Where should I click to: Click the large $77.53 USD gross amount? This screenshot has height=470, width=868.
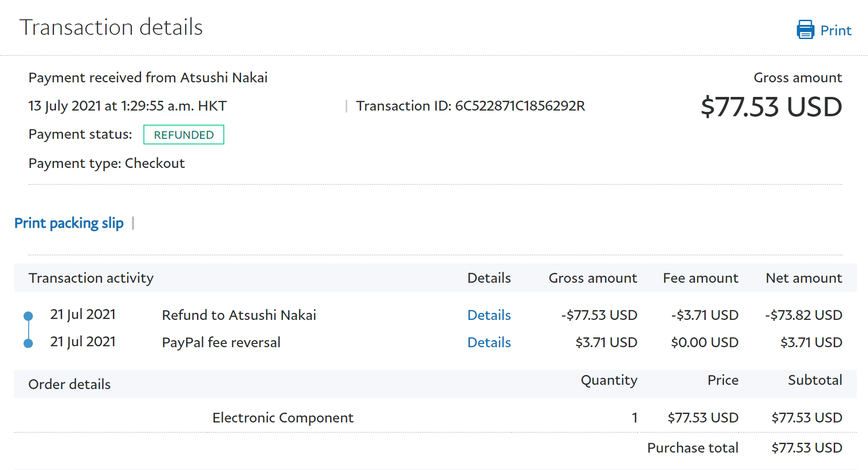coord(771,107)
